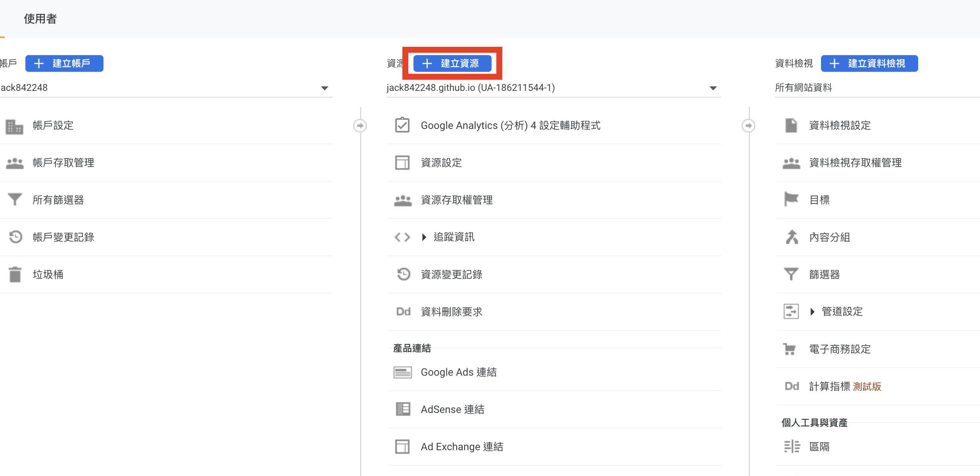The width and height of the screenshot is (980, 476).
Task: Select the 使用者 tab
Action: [x=40, y=19]
